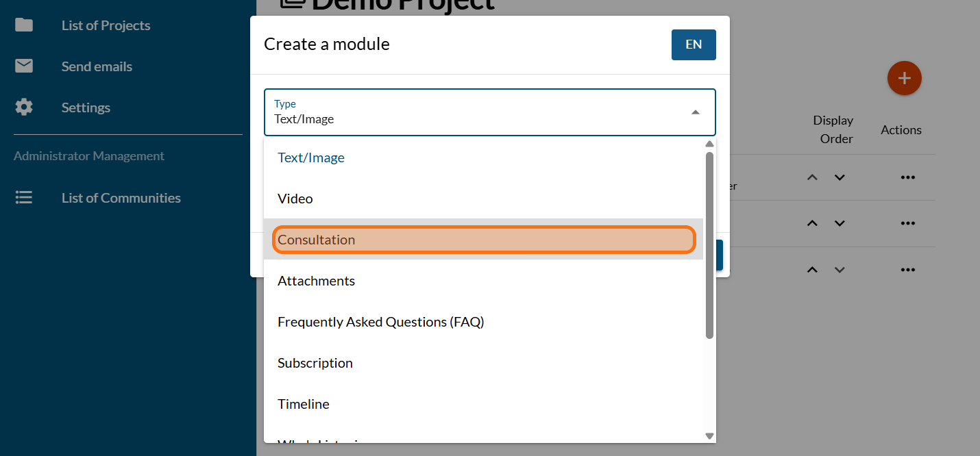Move the first row down in display order
This screenshot has height=456, width=980.
(x=840, y=177)
